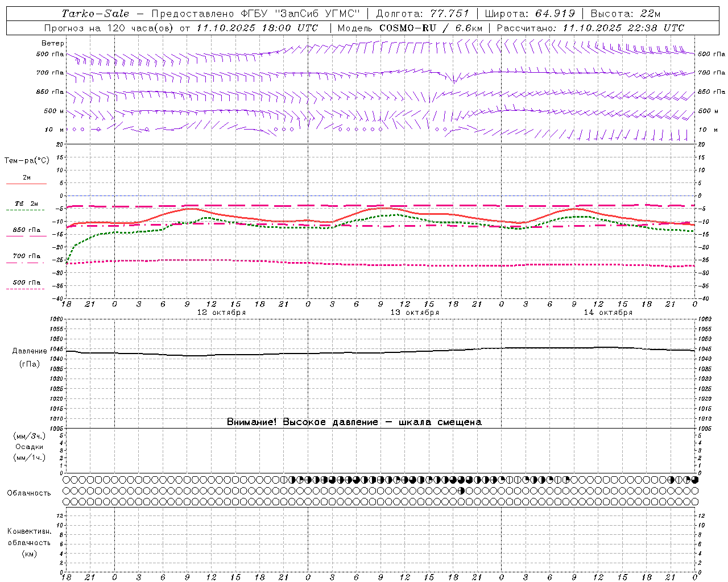Click the '(км)' unit under convective cloudiness
The width and height of the screenshot is (728, 582).
point(30,554)
